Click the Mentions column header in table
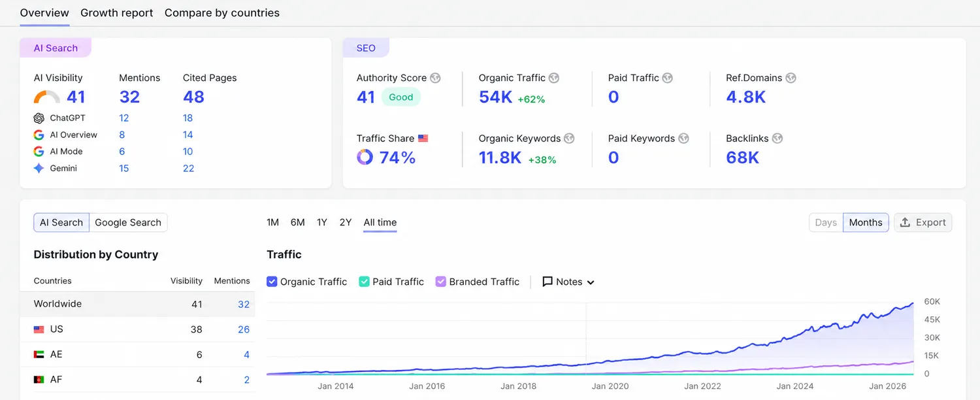 click(232, 281)
